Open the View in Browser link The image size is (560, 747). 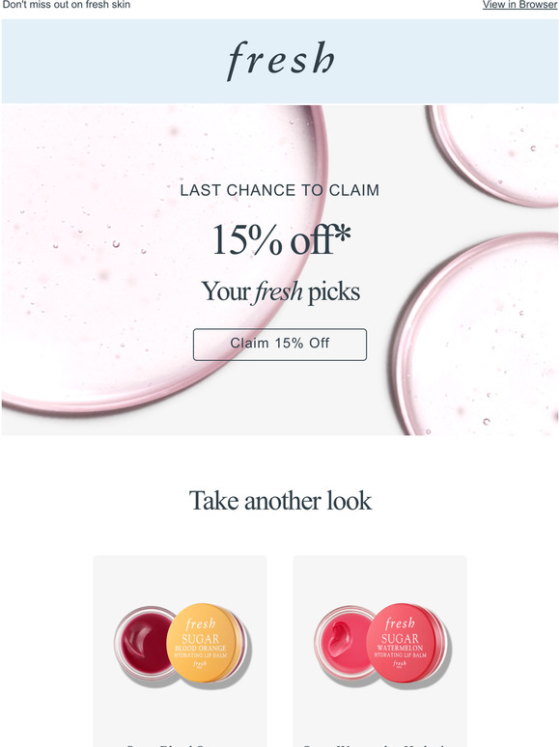click(519, 4)
